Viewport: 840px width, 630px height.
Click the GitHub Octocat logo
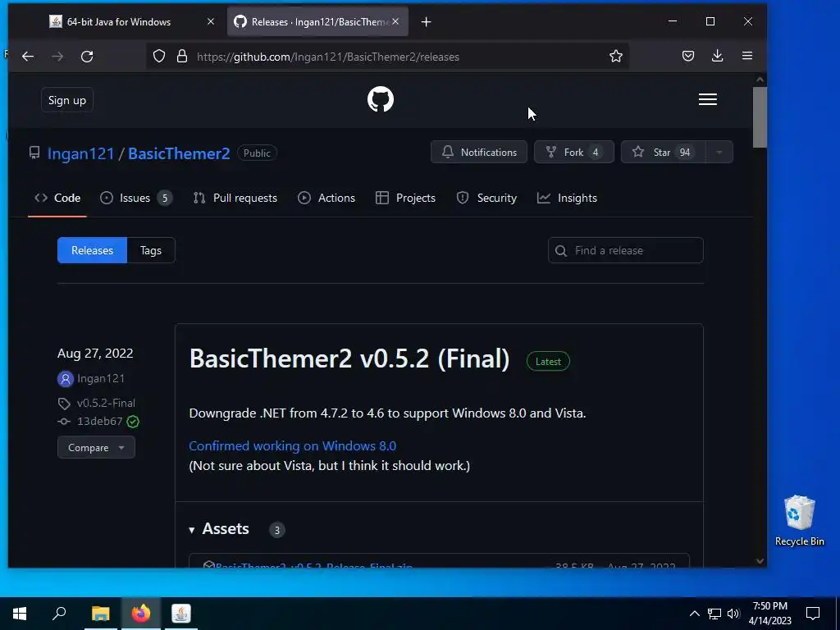pos(381,99)
